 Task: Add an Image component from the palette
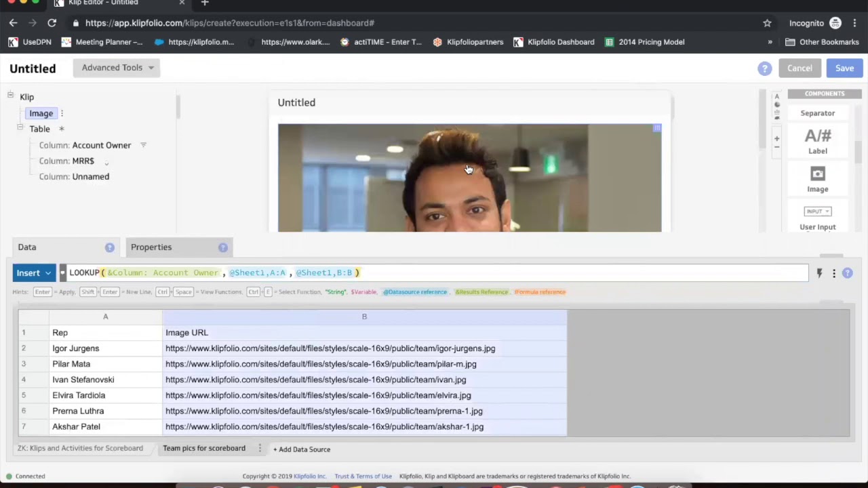click(x=817, y=180)
